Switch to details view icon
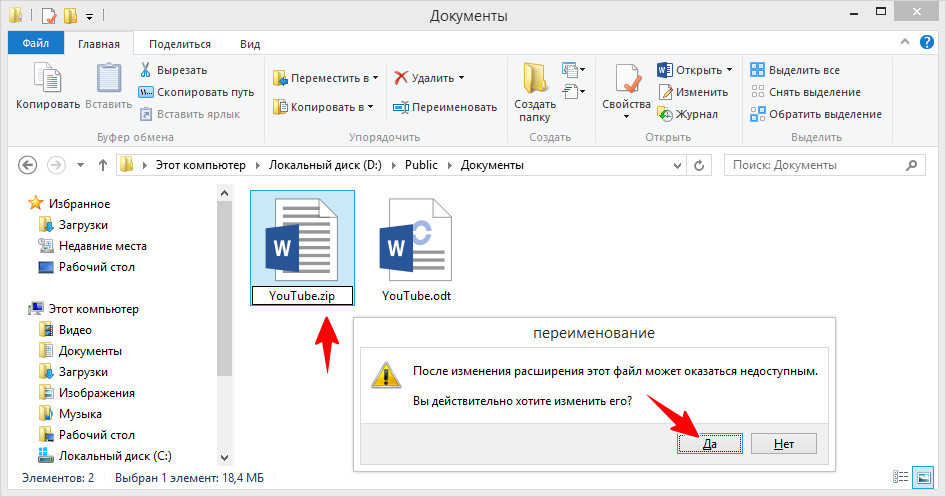The height and width of the screenshot is (497, 946). tap(900, 477)
